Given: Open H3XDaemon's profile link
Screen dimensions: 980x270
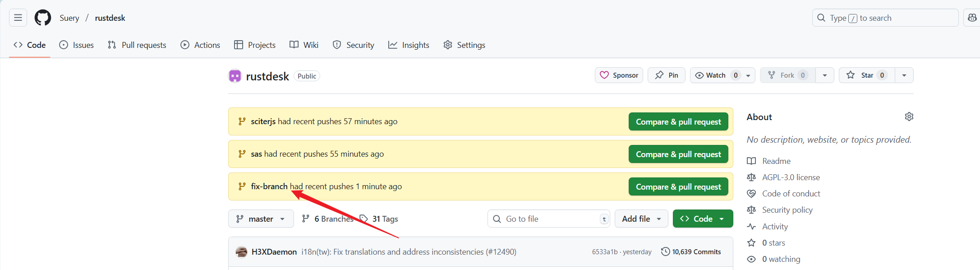Looking at the screenshot, I should [274, 251].
